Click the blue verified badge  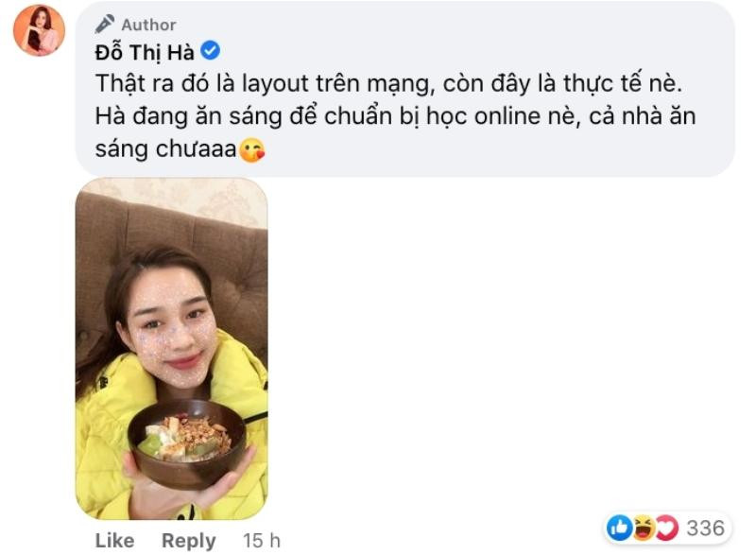(210, 51)
